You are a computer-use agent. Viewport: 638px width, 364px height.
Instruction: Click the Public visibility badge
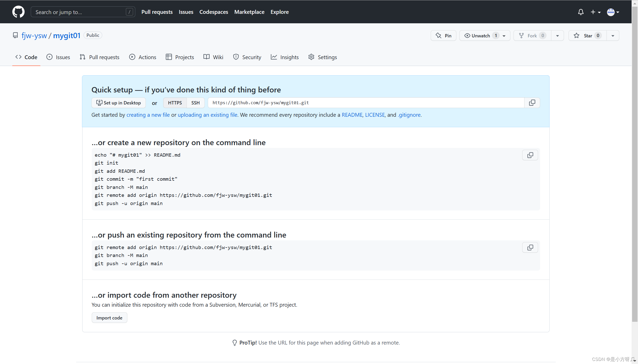93,35
